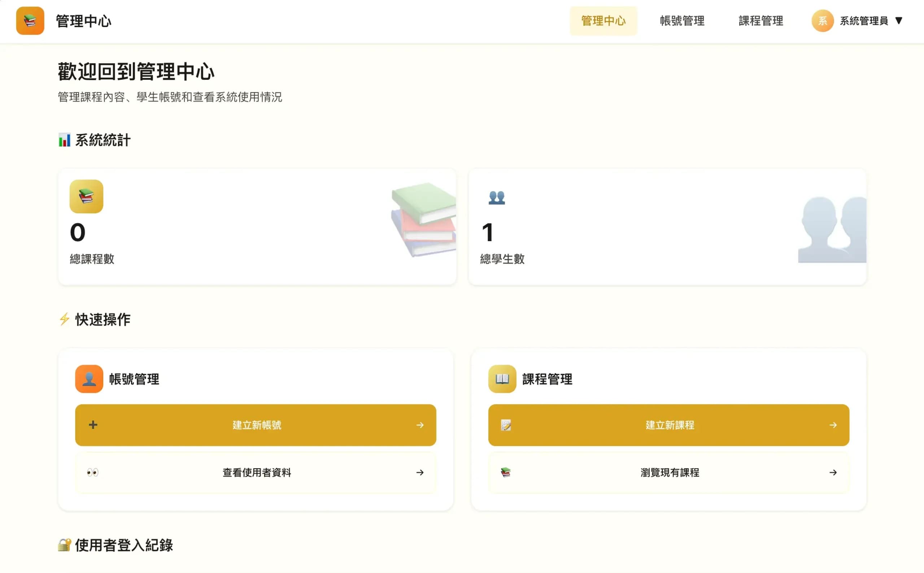Click the eyes icon on 查看使用者資料
Image resolution: width=924 pixels, height=573 pixels.
coord(92,472)
